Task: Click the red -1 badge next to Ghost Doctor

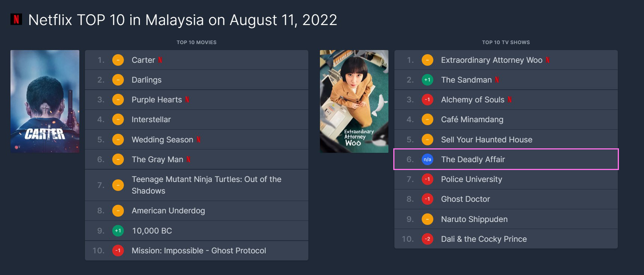Action: coord(427,199)
